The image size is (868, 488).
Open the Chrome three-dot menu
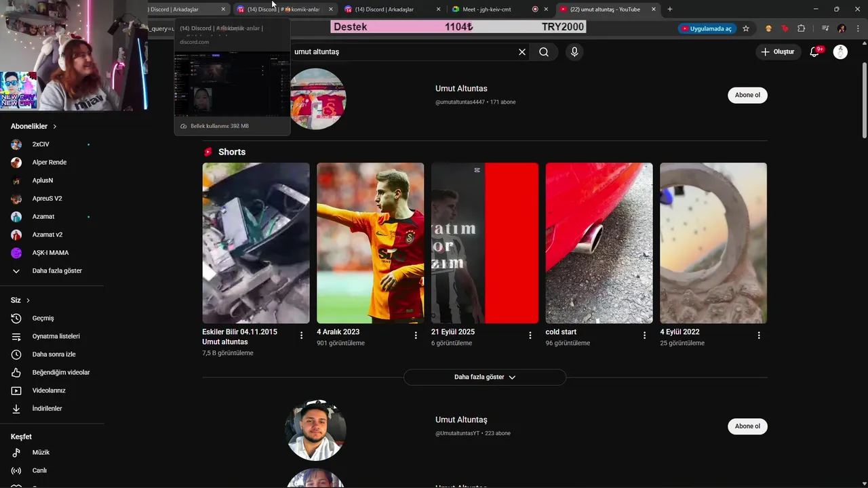(x=859, y=28)
